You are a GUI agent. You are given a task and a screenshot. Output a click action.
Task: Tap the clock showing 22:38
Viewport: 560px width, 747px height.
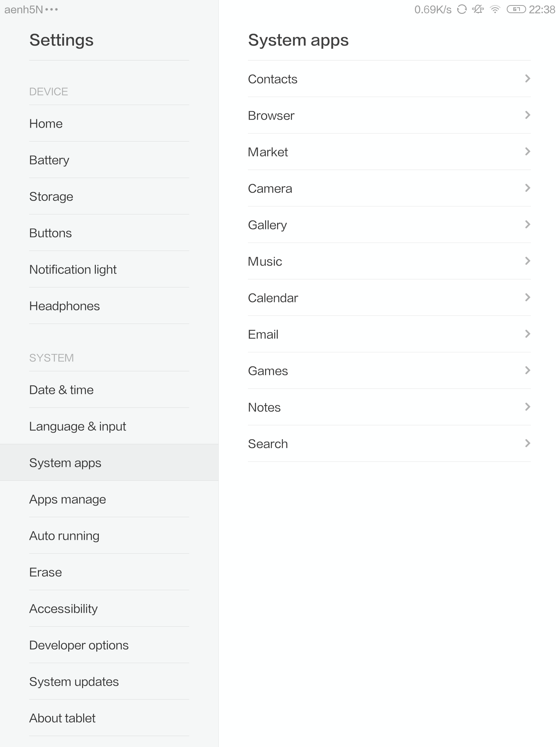tap(542, 9)
